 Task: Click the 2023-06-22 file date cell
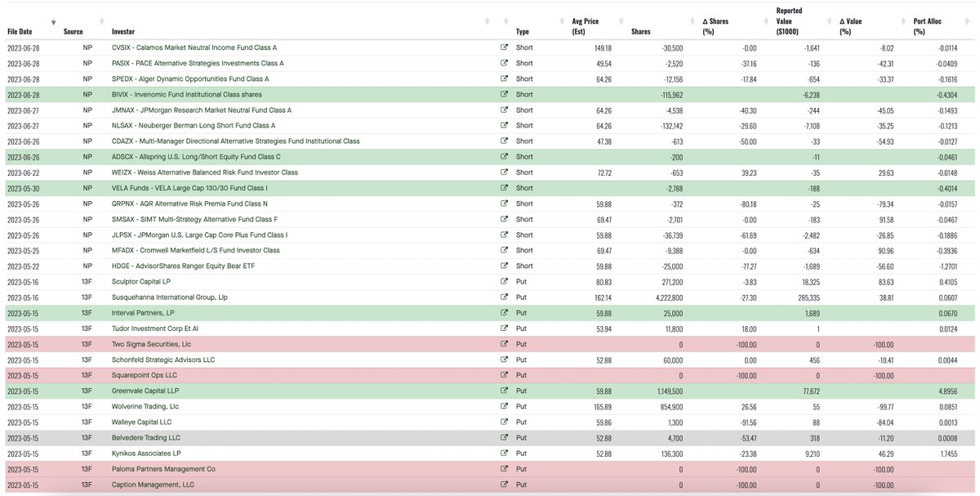[23, 172]
